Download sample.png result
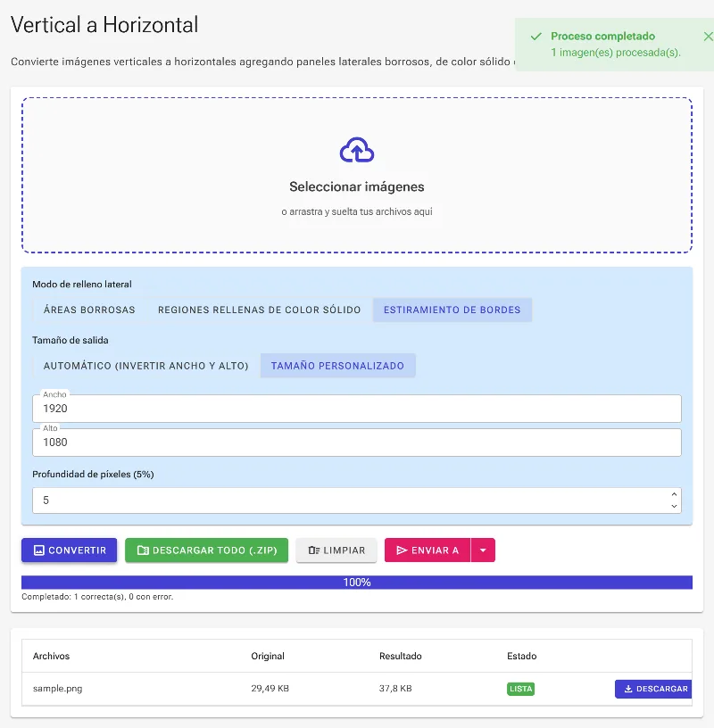This screenshot has height=728, width=714. pyautogui.click(x=653, y=689)
